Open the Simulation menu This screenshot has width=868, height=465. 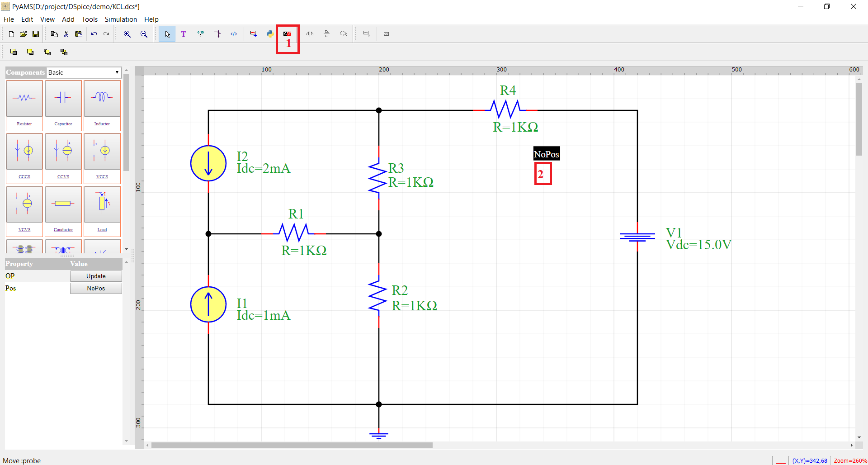pyautogui.click(x=121, y=19)
